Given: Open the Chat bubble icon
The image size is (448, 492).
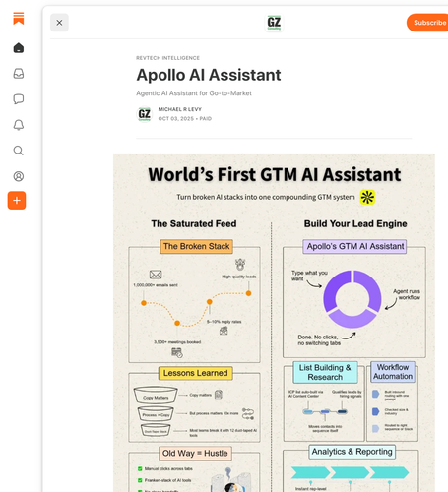Looking at the screenshot, I should coord(19,99).
